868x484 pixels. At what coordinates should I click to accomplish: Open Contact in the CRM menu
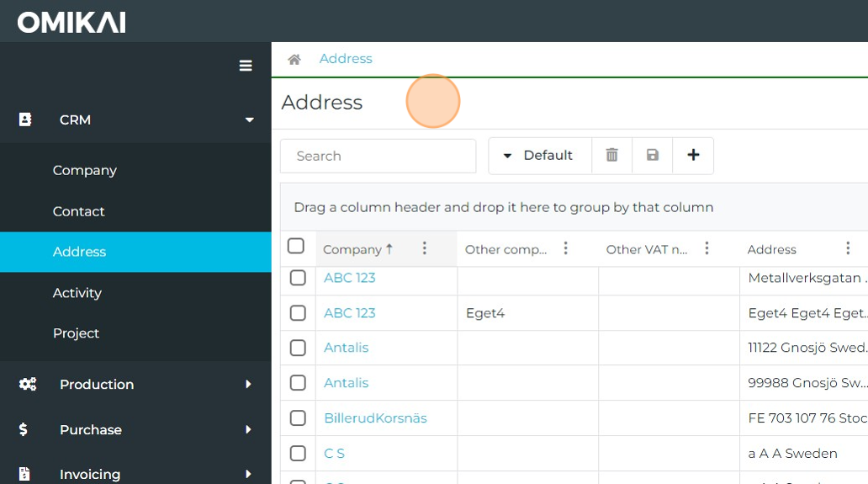(79, 211)
